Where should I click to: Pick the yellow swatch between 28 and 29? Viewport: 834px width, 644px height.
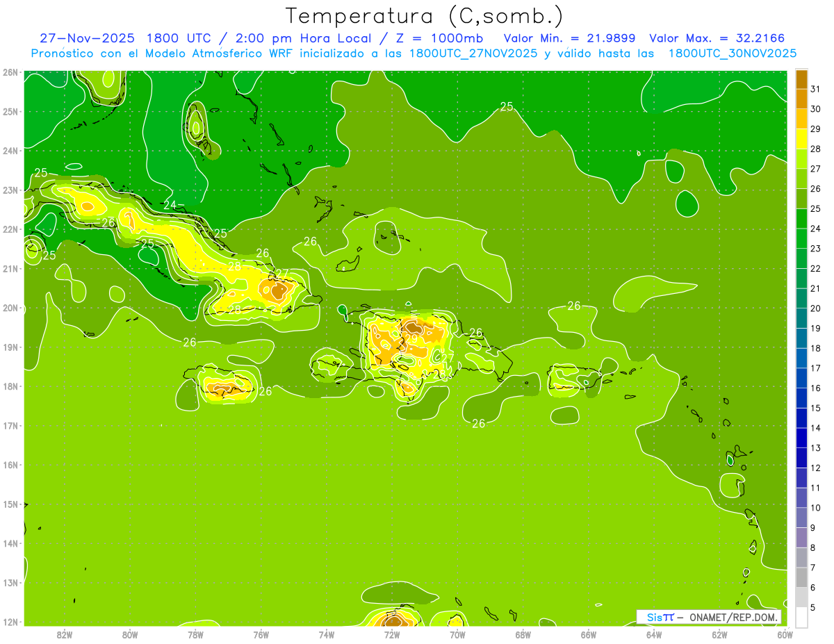(x=801, y=139)
